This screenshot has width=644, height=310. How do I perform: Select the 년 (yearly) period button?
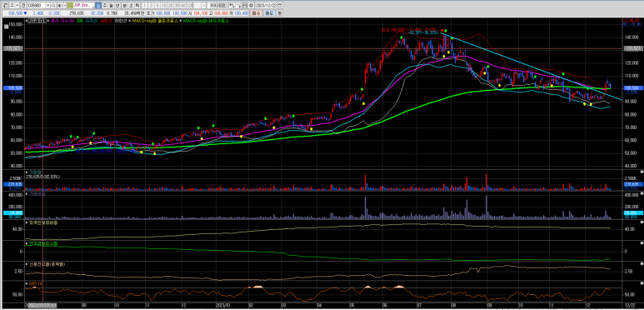[x=117, y=5]
